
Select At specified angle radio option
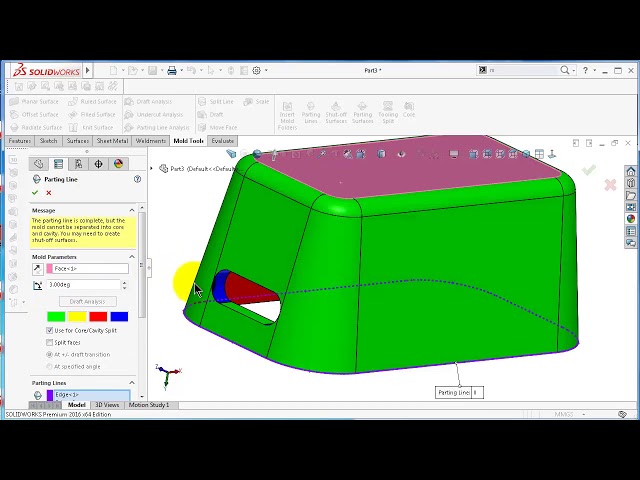pyautogui.click(x=50, y=367)
